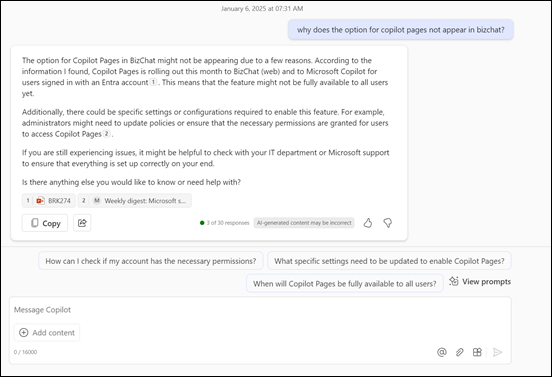Viewport: 552px width, 377px height.
Task: Click 'AI-generated content may be incorrect' label
Action: [x=304, y=223]
